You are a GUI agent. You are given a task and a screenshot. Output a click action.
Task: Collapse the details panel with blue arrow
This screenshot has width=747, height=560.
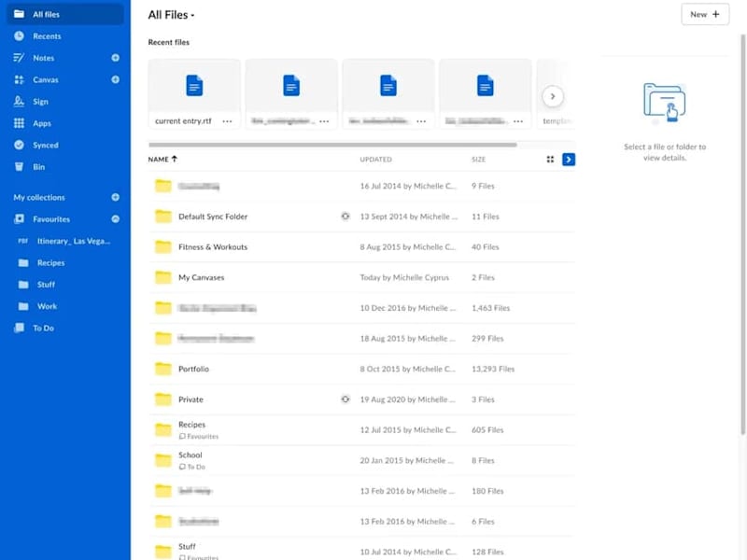click(x=569, y=160)
